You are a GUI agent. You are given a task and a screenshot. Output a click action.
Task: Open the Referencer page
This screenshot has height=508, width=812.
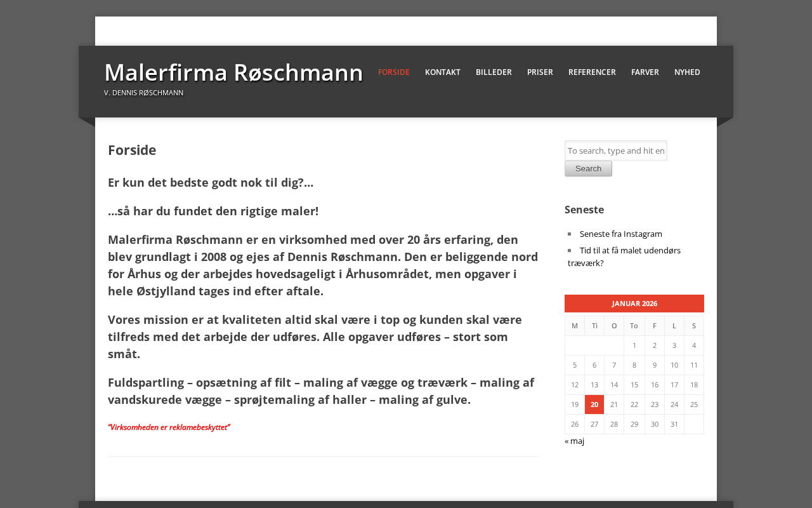click(592, 72)
